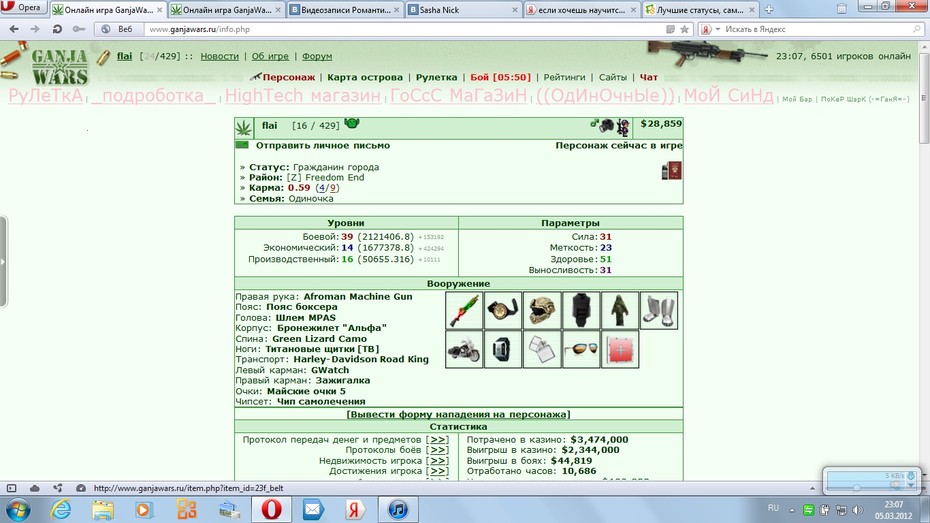The height and width of the screenshot is (523, 930).
Task: Open the Opera main menu
Action: pos(23,8)
